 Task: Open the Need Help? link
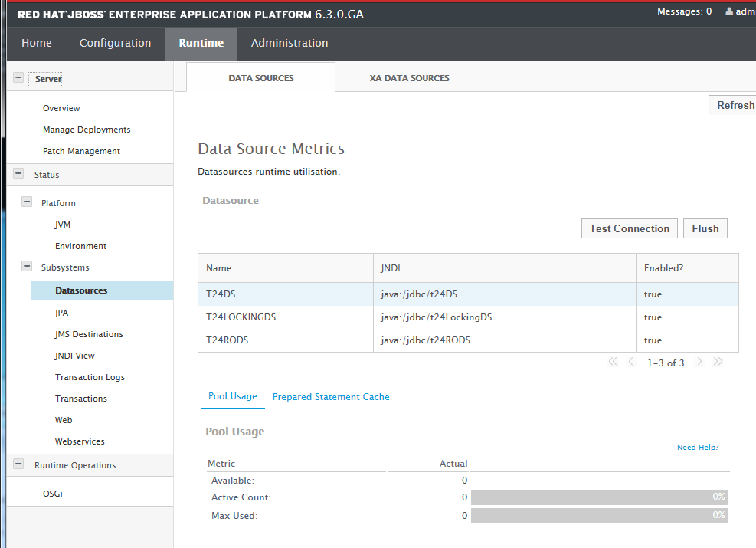(x=698, y=448)
